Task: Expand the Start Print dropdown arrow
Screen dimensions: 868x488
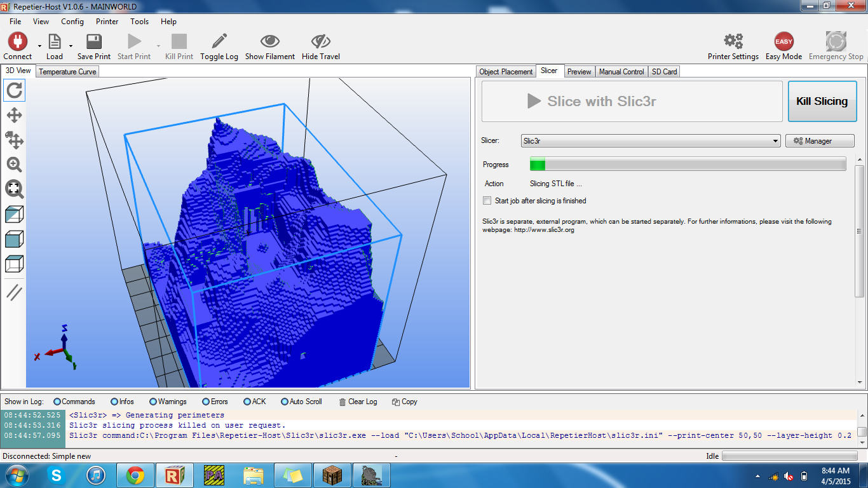Action: click(158, 46)
